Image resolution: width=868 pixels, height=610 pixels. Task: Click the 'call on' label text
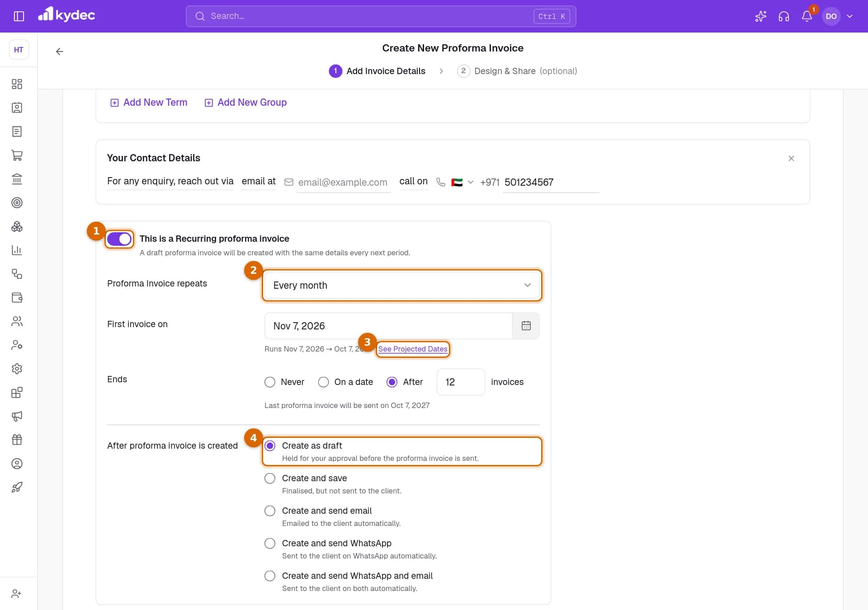[x=413, y=181]
